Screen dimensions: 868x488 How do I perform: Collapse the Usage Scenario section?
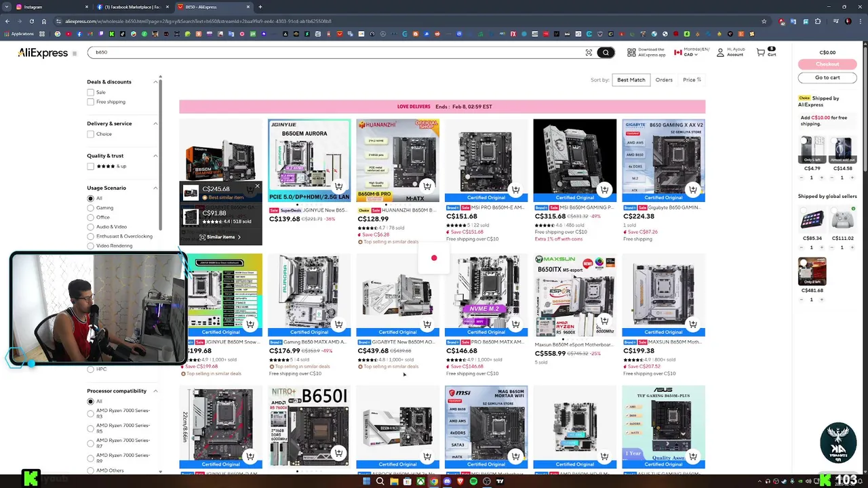(155, 188)
